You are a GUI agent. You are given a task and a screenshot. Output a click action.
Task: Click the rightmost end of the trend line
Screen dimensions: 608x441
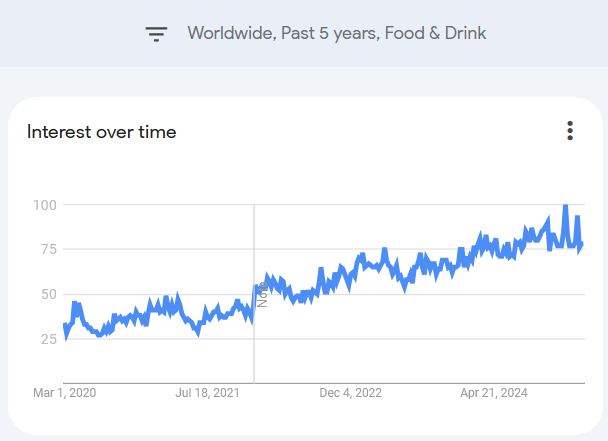[x=582, y=243]
